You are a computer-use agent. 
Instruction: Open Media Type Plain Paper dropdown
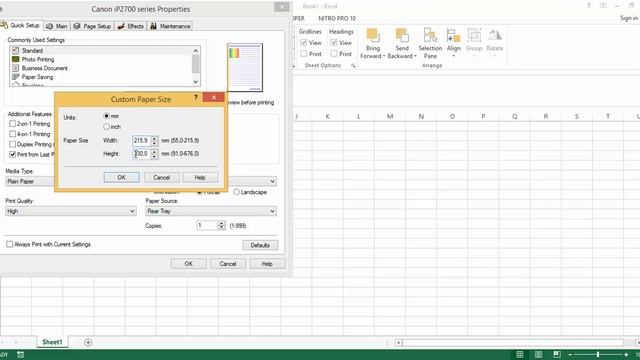[30, 181]
